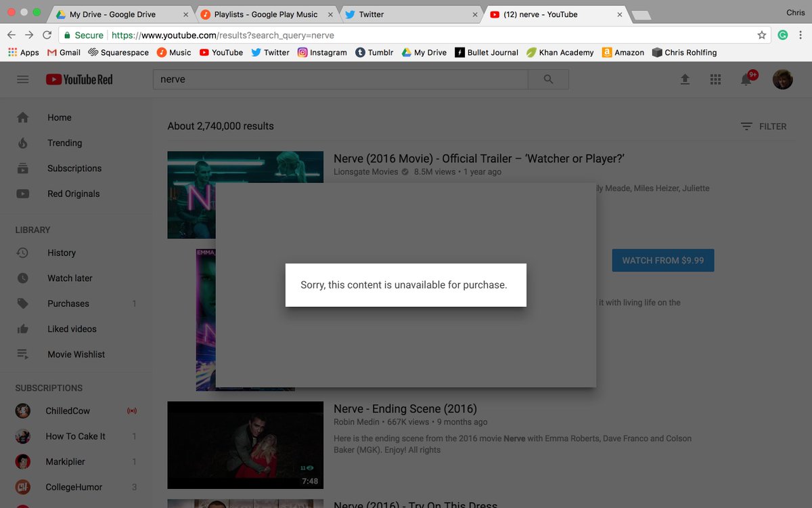Click the Subscriptions sidebar icon
This screenshot has width=812, height=508.
point(23,168)
